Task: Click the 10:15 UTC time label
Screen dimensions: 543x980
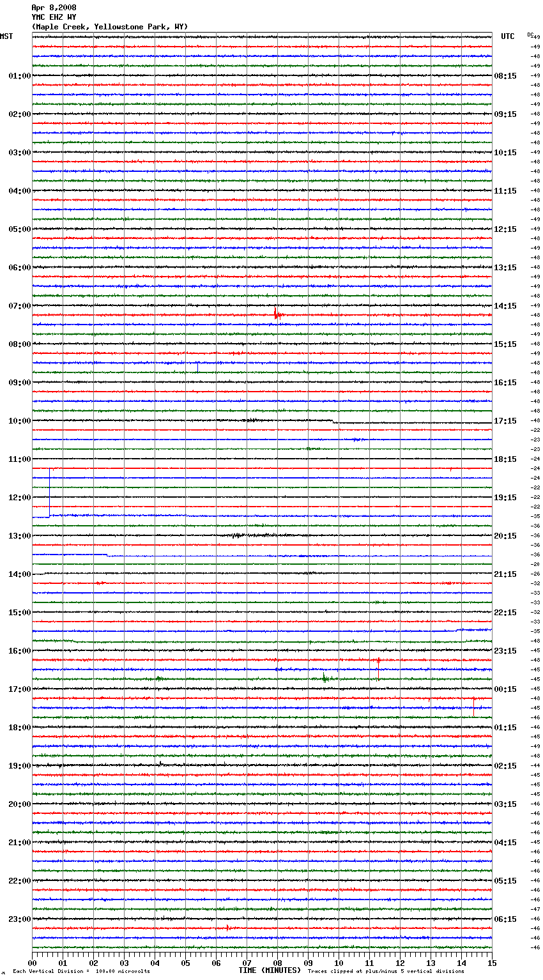Action: (505, 153)
